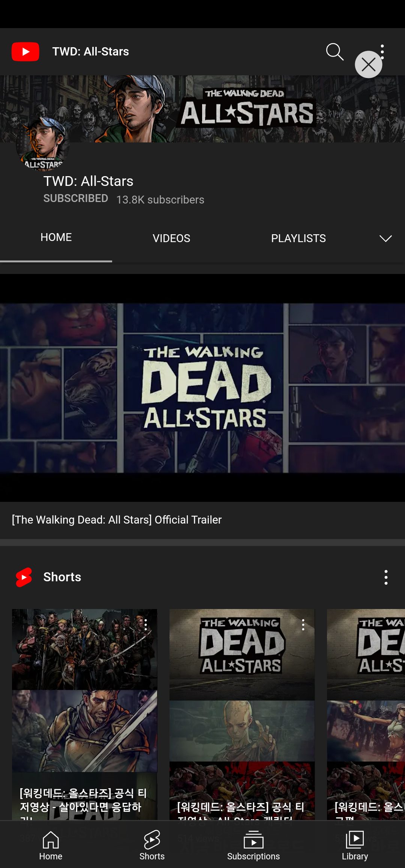Open options for the first short
Screen dimensions: 405x868
point(145,625)
